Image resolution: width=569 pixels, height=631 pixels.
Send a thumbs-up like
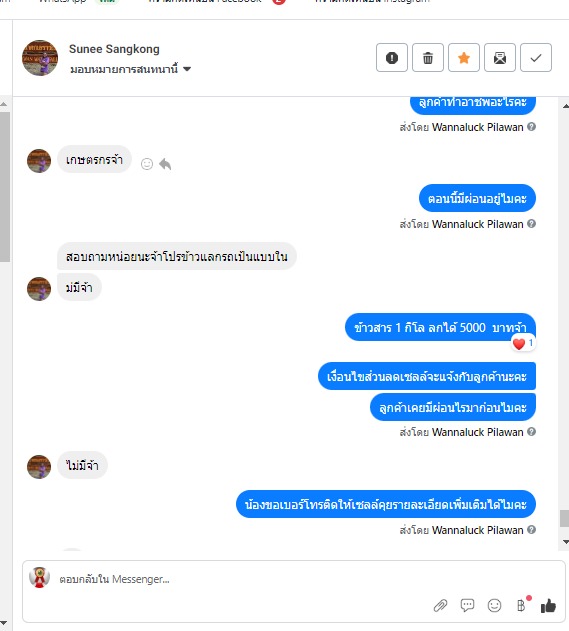548,605
